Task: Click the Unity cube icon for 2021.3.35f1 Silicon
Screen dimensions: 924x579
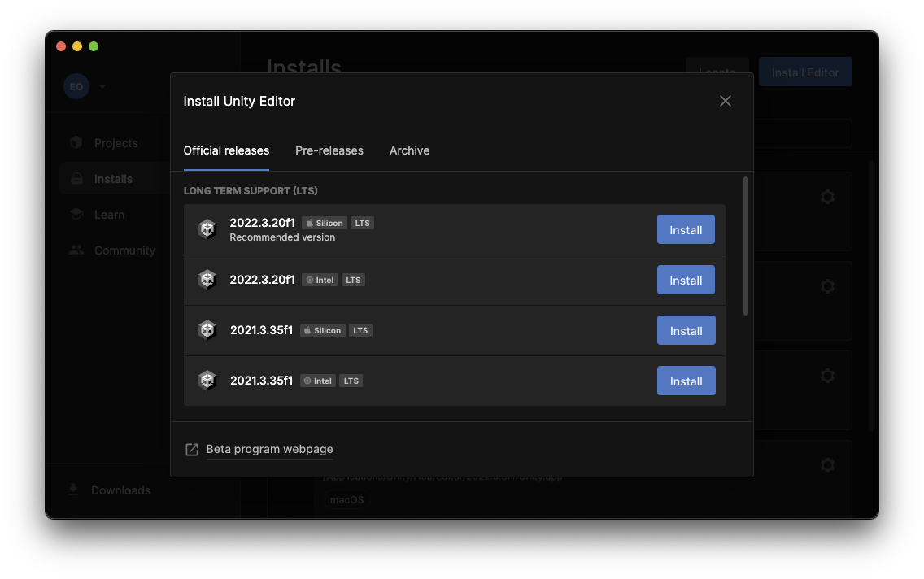Action: [x=207, y=330]
